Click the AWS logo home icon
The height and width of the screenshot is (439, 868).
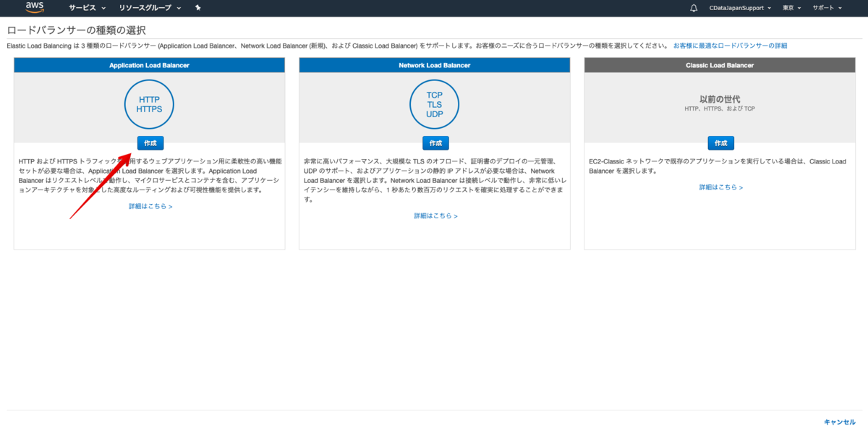[35, 7]
